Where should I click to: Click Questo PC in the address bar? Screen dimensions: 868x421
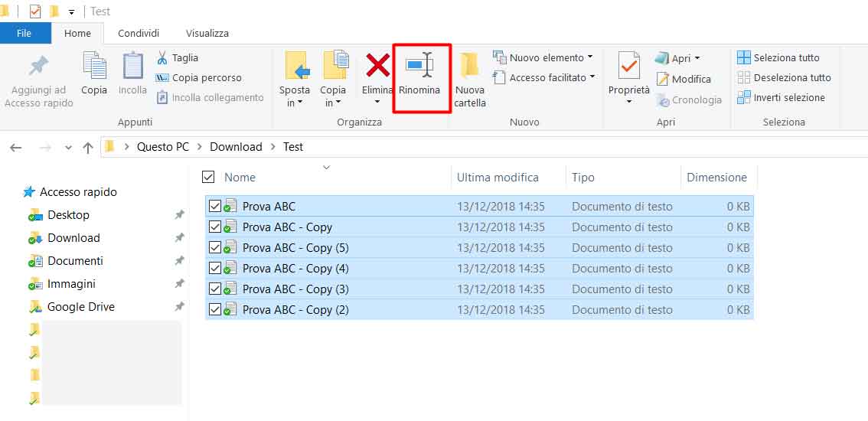163,147
